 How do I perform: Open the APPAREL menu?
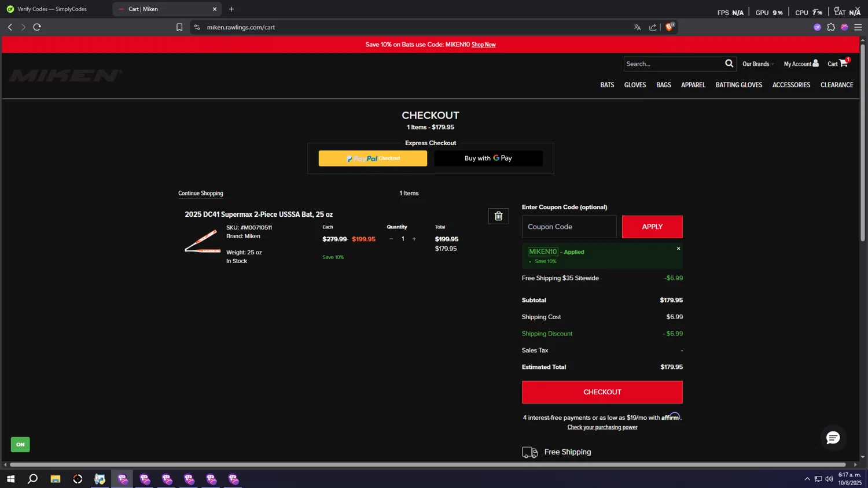click(693, 85)
